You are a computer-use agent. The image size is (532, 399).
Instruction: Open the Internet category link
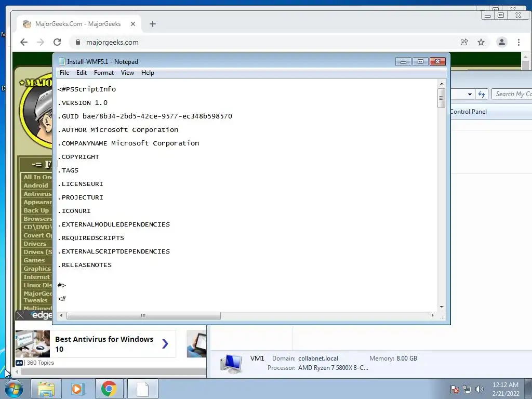coord(36,277)
